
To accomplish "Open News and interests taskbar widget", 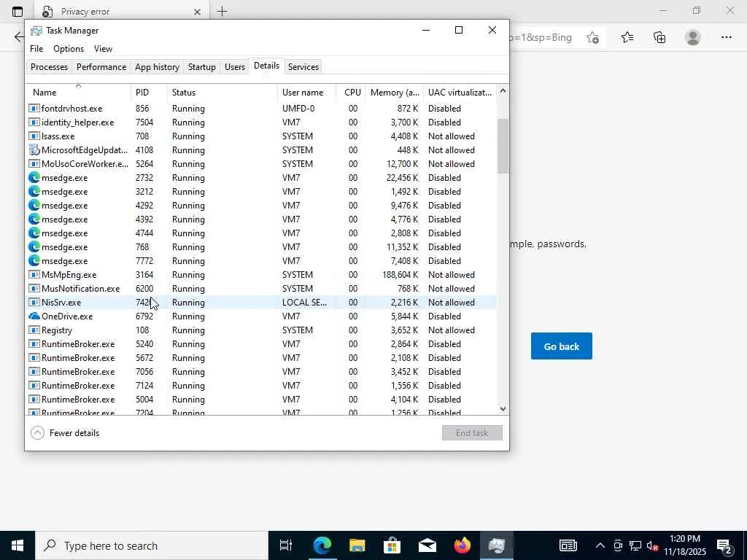I will click(x=568, y=545).
